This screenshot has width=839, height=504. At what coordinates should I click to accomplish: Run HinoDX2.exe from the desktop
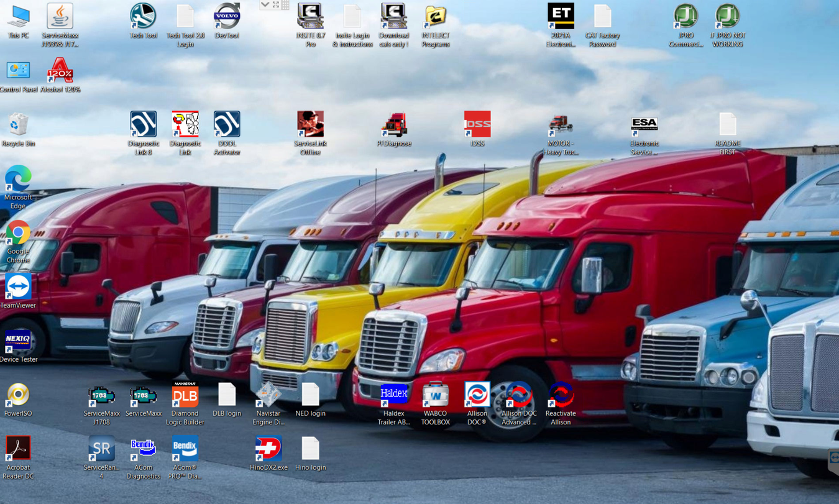[x=268, y=446]
